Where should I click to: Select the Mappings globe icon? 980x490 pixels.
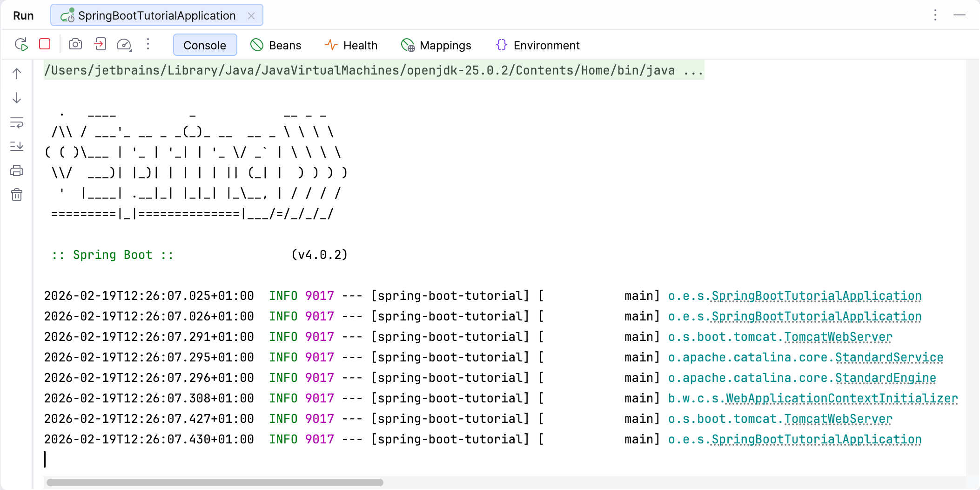click(408, 45)
